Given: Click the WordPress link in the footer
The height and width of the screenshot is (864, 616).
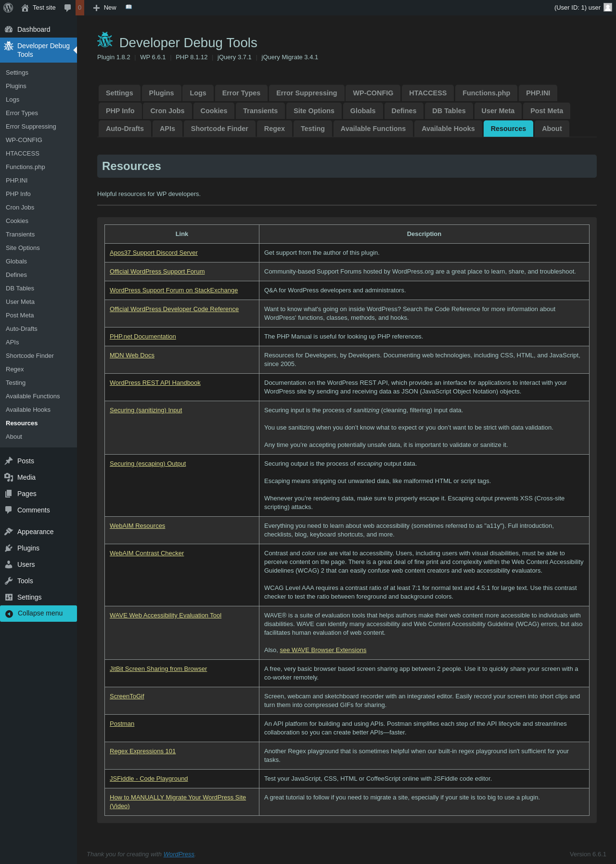Looking at the screenshot, I should click(x=179, y=854).
